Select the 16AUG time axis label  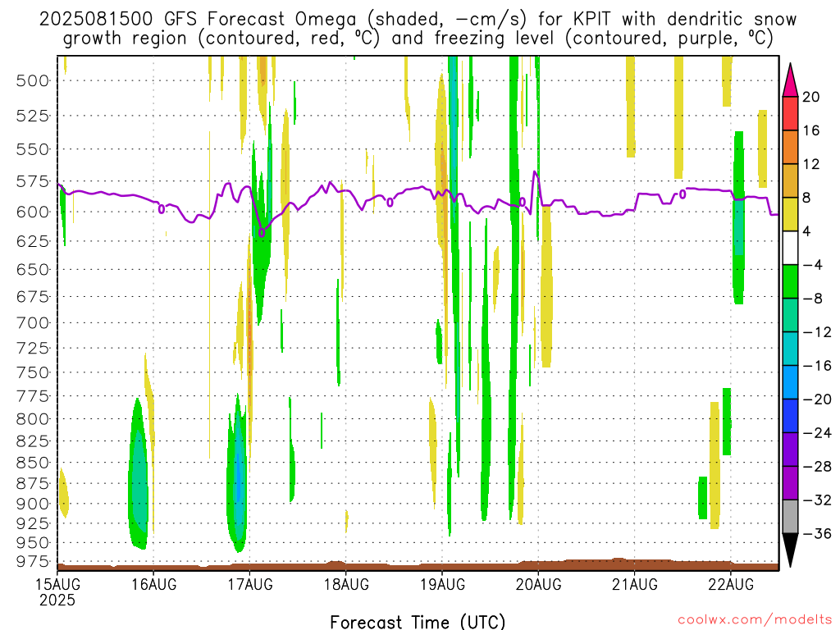coord(154,584)
